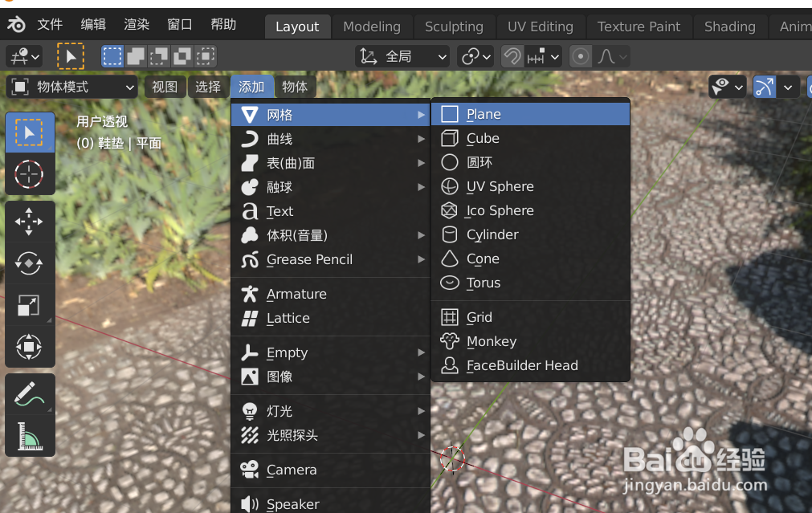Click the tweak select arrow icon in header

71,56
